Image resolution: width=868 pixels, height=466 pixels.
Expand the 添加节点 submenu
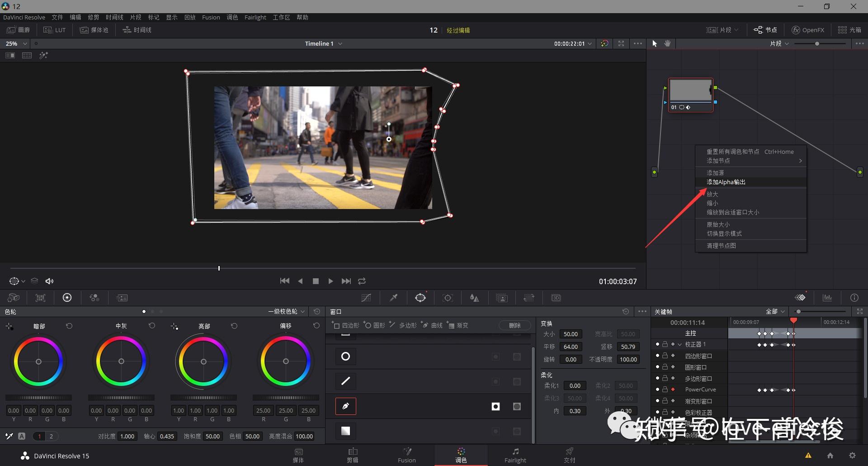[x=751, y=161]
